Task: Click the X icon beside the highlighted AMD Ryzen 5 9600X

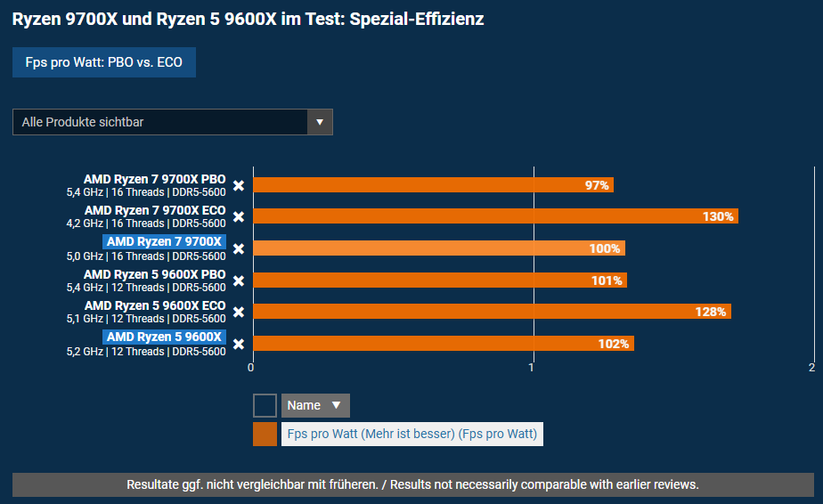Action: pos(239,345)
